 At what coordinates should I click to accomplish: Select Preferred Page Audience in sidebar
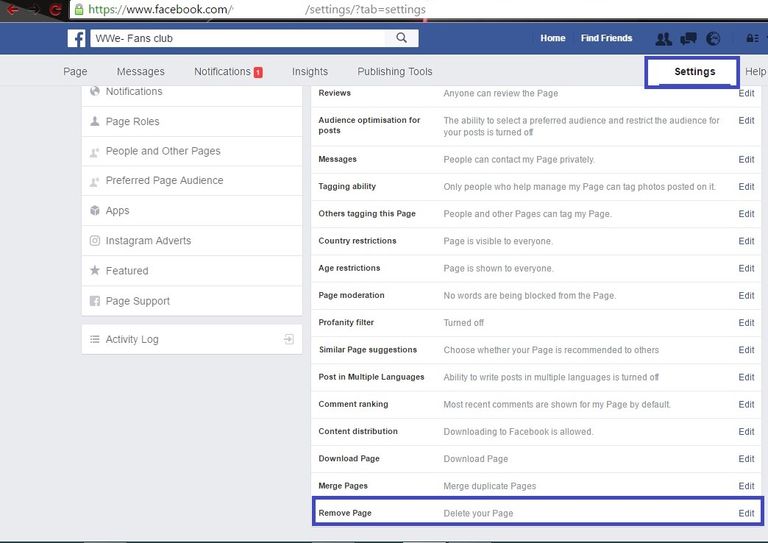pos(164,181)
